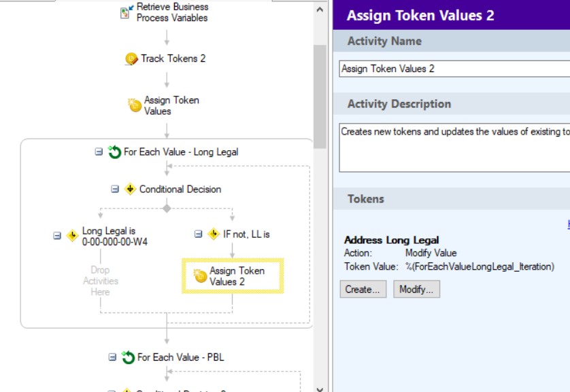Click the For Each Value - PBL loop icon
570x392 pixels.
click(x=128, y=357)
